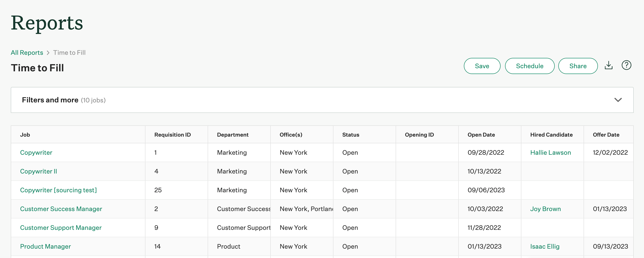
Task: Select the Time to Fill breadcrumb text
Action: 69,53
